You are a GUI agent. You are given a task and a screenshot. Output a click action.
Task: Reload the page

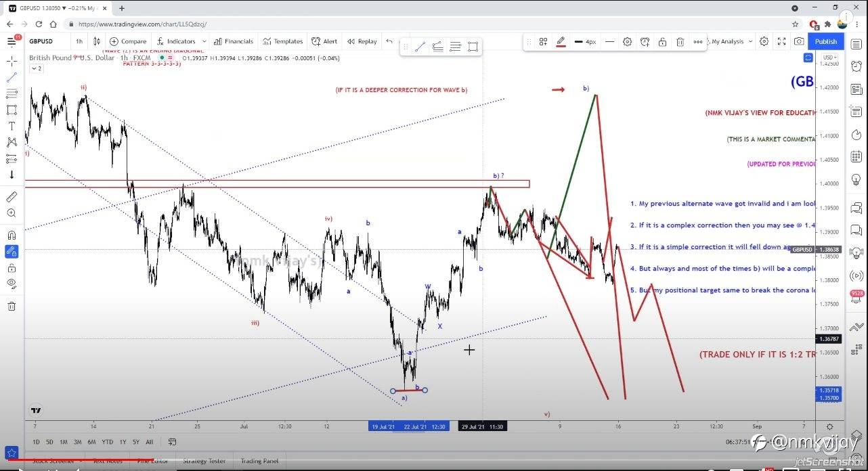click(x=37, y=24)
